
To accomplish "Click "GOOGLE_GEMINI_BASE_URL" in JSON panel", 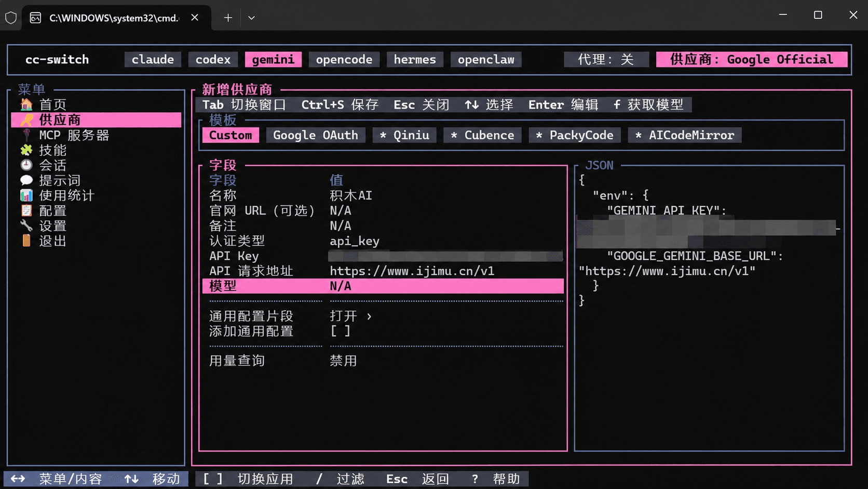I will click(x=691, y=256).
